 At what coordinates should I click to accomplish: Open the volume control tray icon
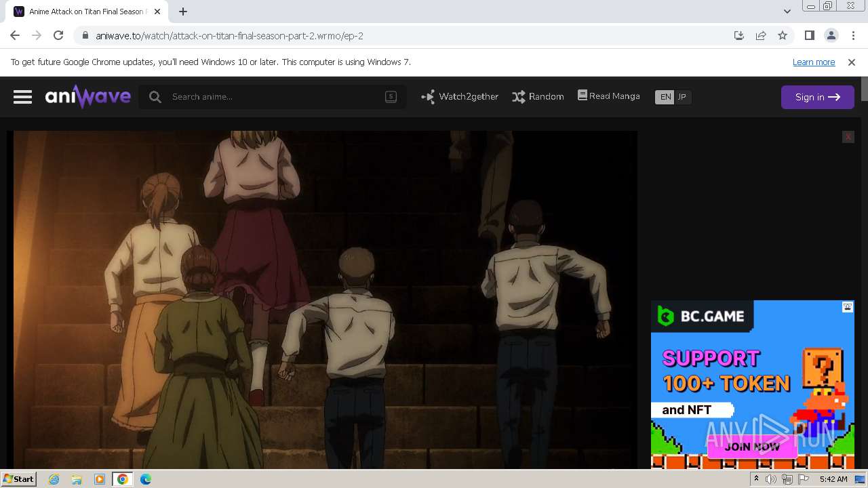(x=771, y=479)
